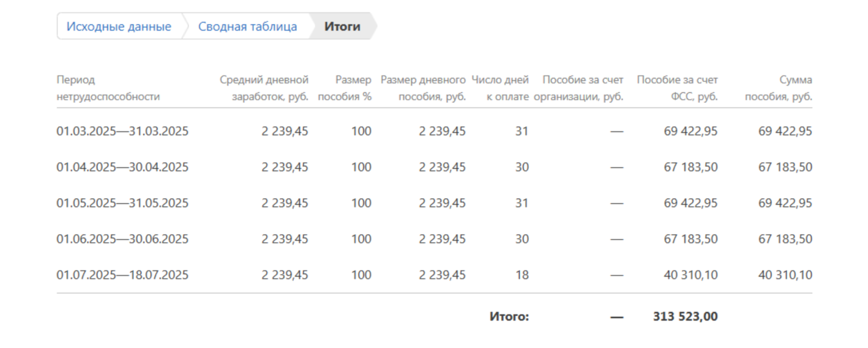This screenshot has height=348, width=868.
Task: Click the Число дней к оплате header
Action: 500,88
